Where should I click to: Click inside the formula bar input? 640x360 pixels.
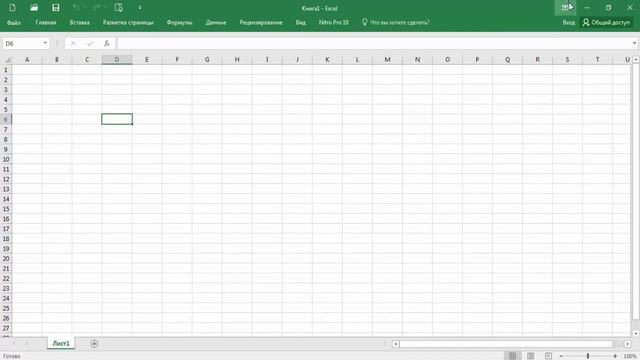click(x=373, y=43)
